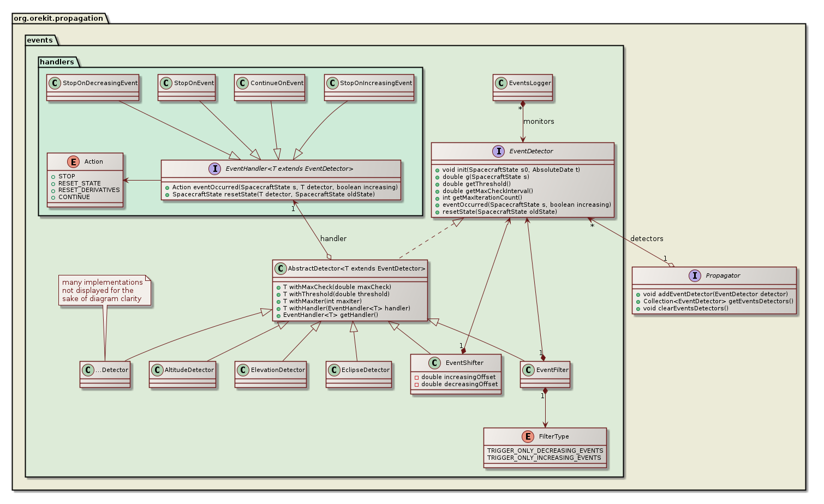Click the class icon on EventsLogger
The image size is (824, 504).
pyautogui.click(x=500, y=83)
